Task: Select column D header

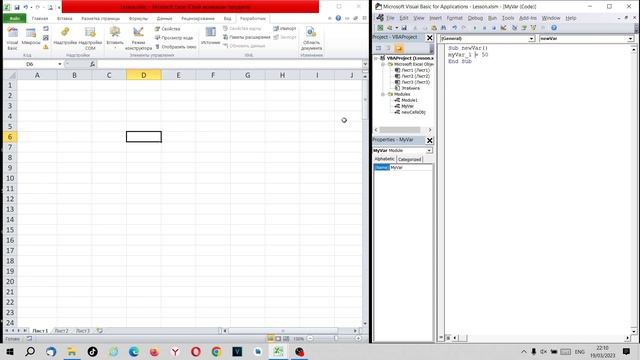Action: [144, 75]
